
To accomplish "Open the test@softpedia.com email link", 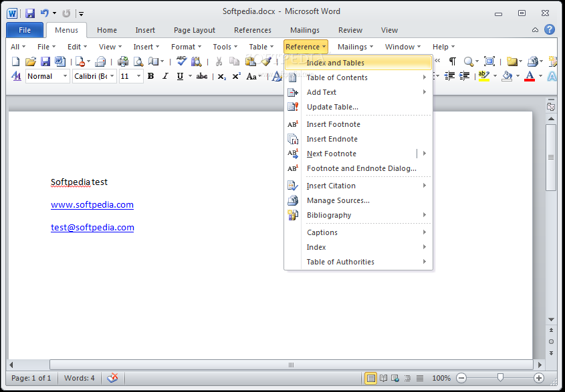I will tap(92, 228).
